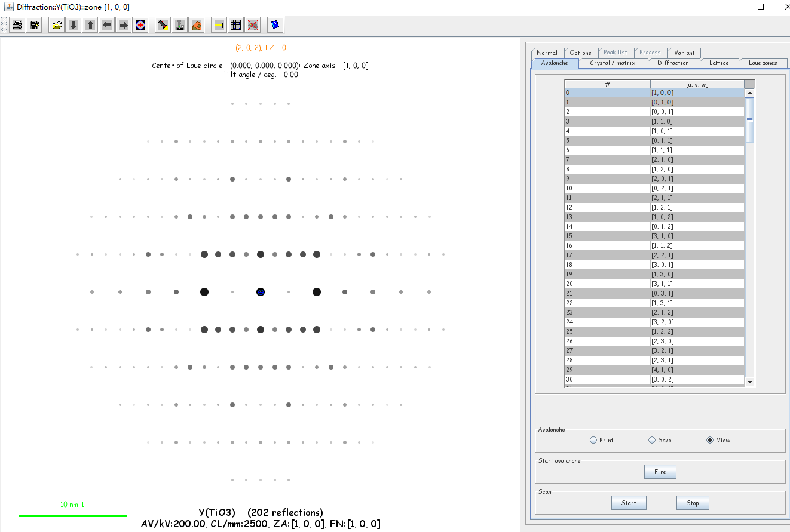Click the microscope toolbar icon
The width and height of the screenshot is (790, 532).
point(180,25)
